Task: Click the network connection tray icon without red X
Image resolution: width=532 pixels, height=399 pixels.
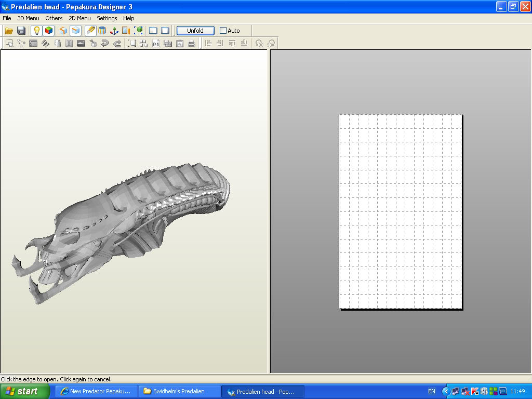Action: (456, 392)
